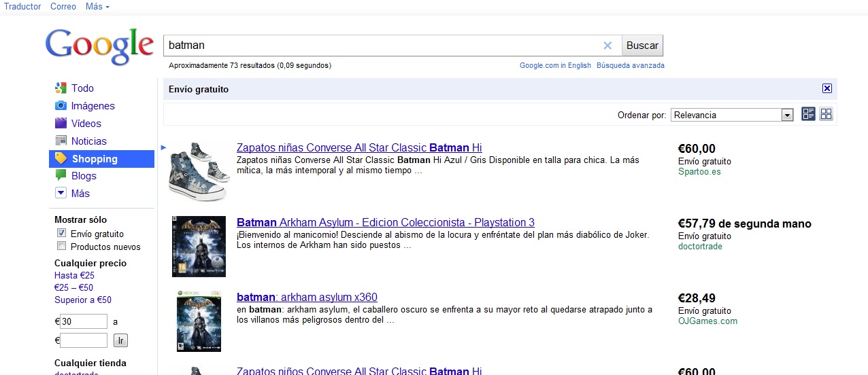Click the €57,79 de segunda mano price
Image resolution: width=868 pixels, height=375 pixels.
pos(745,224)
